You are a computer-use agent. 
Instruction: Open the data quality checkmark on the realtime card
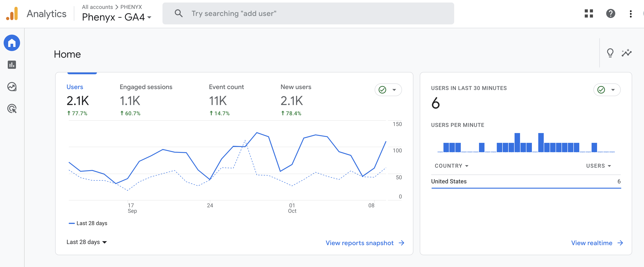[x=607, y=90]
